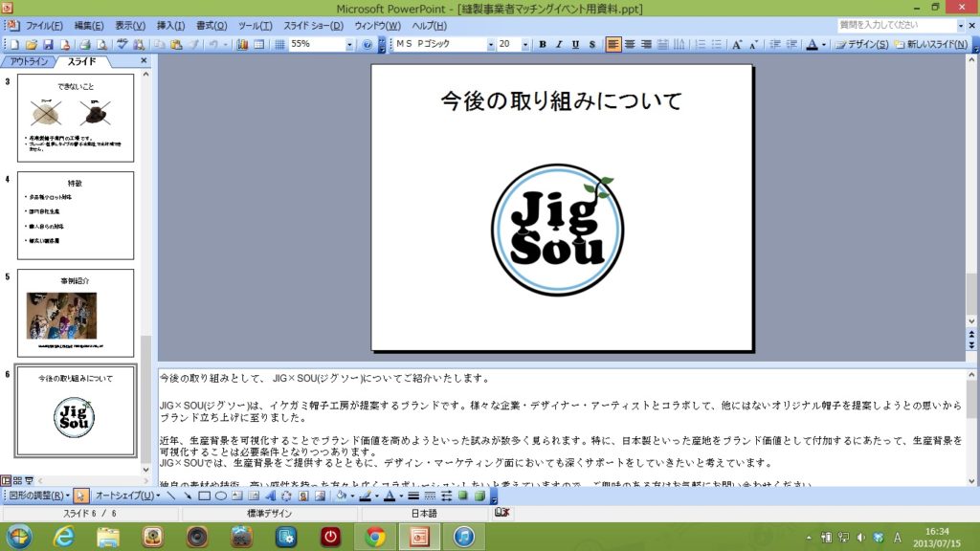Click the Print icon in the toolbar
The image size is (980, 551).
pos(84,45)
